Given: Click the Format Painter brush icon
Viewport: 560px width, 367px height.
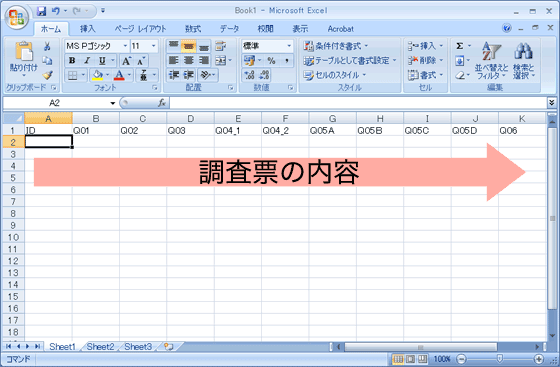Looking at the screenshot, I should click(48, 75).
